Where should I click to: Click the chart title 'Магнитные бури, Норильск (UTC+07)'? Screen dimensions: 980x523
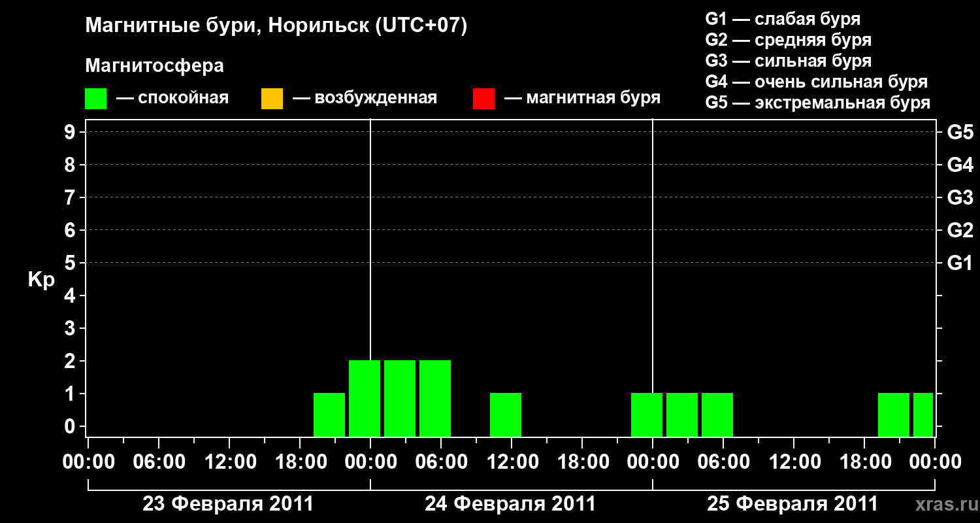click(x=276, y=26)
